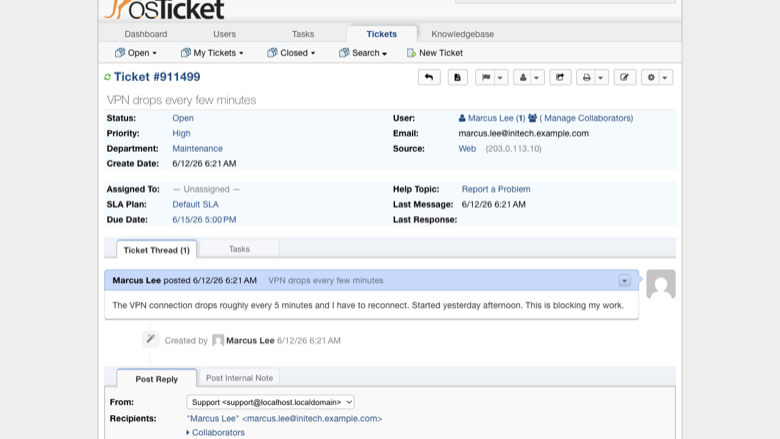Click Last Message value 6/12/26 6:21 AM
The height and width of the screenshot is (439, 780).
[x=493, y=204]
